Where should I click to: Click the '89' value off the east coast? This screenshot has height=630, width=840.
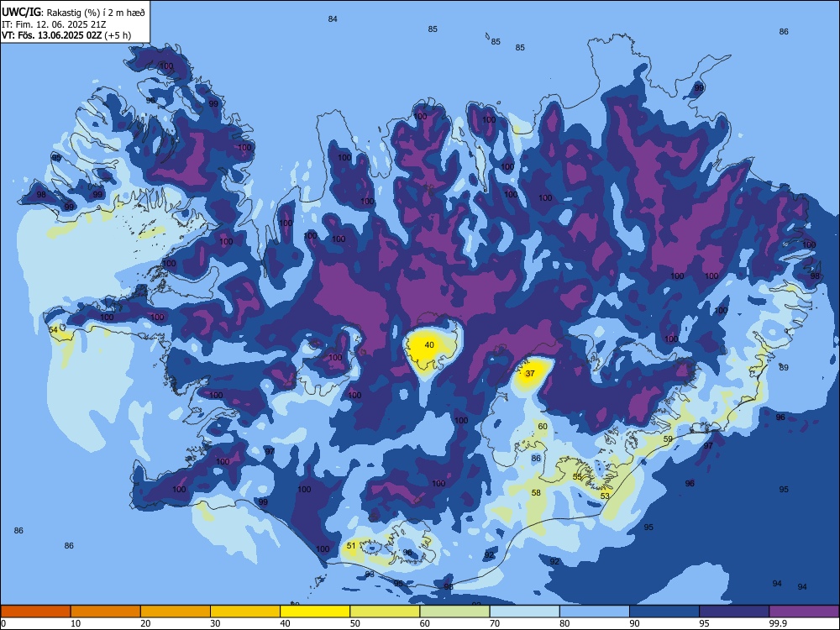(784, 368)
